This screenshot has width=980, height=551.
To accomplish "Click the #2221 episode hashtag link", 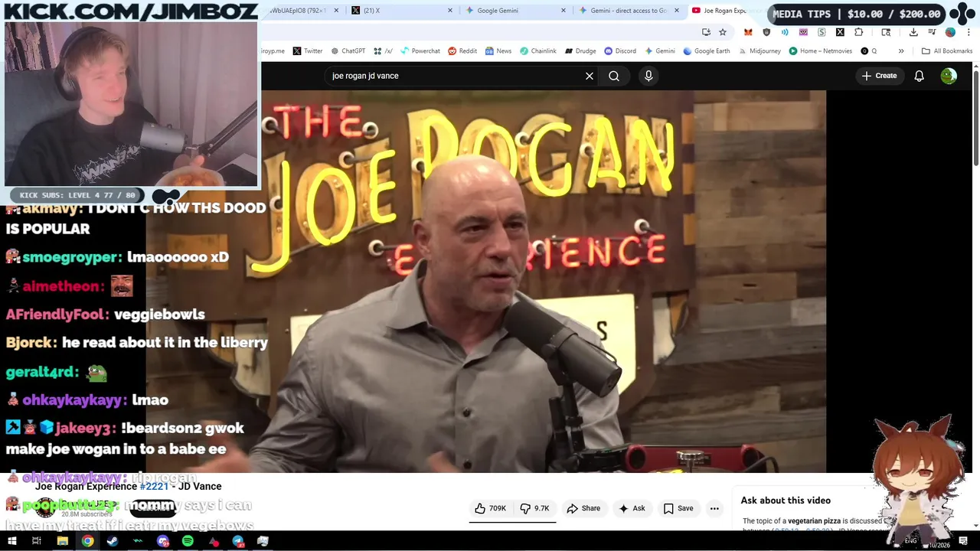I will pos(154,486).
